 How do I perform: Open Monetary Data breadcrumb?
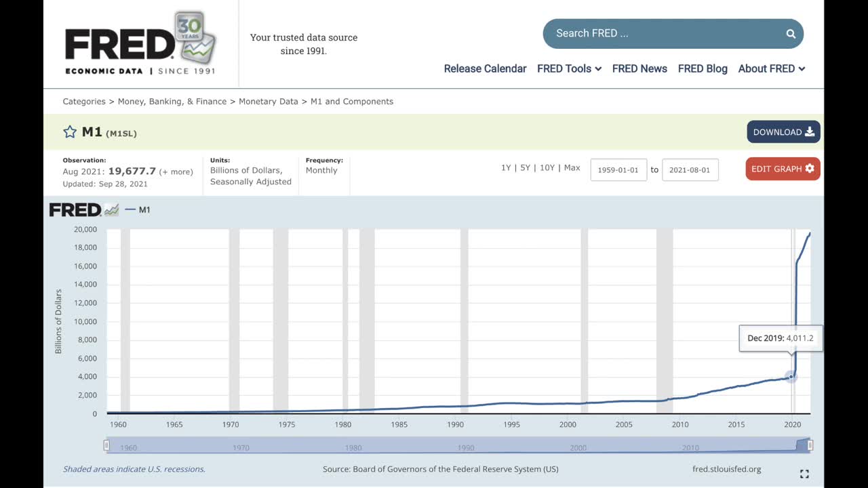coord(268,102)
